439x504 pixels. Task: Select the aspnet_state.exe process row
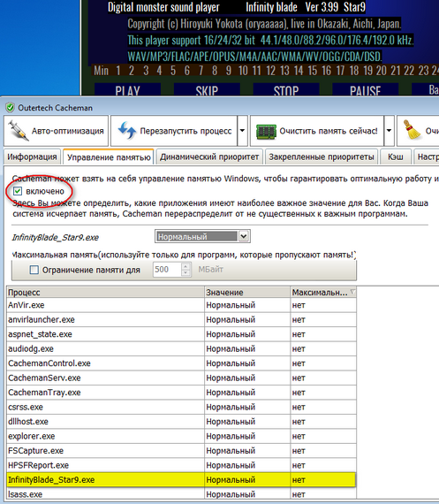click(181, 334)
